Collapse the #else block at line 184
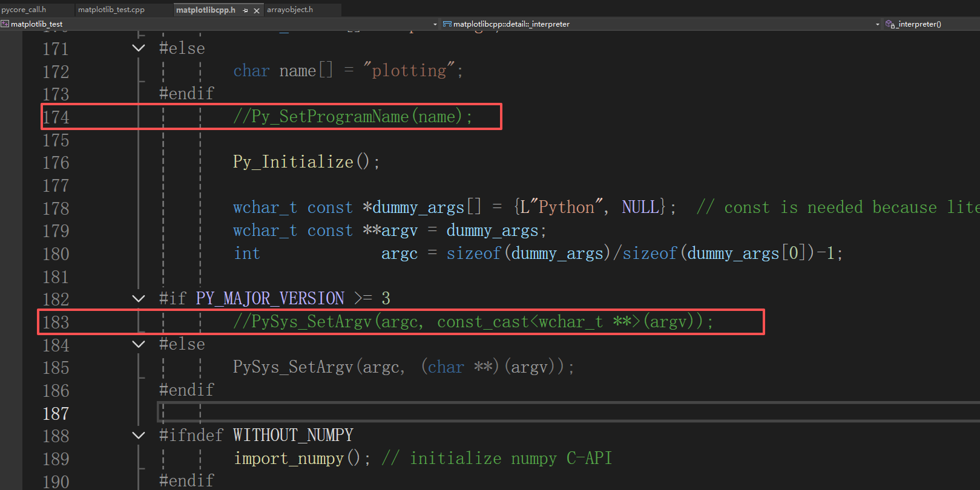 point(139,344)
